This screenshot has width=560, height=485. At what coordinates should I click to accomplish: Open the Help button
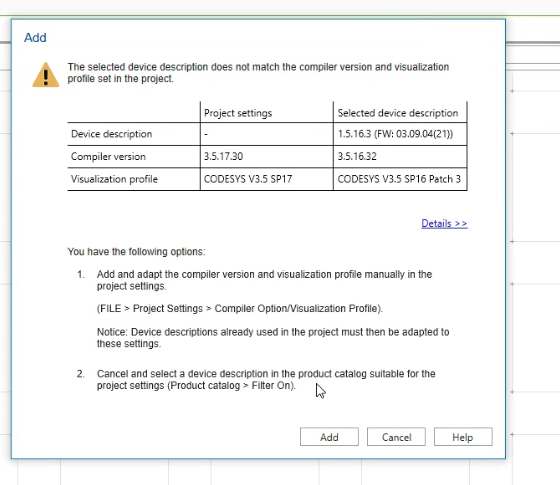pyautogui.click(x=463, y=437)
